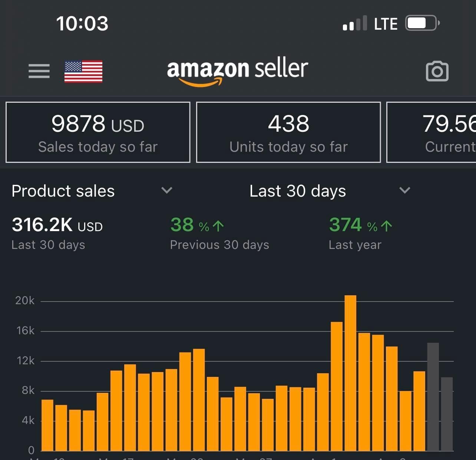
Task: Select the shorter gray bar at chart end
Action: (x=447, y=414)
